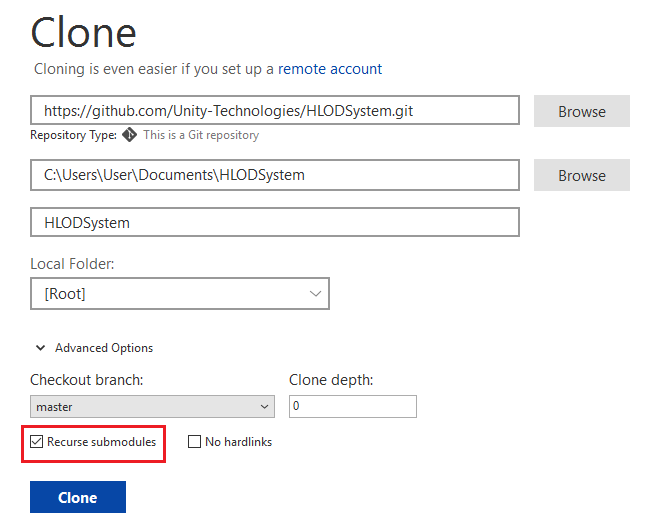
Task: Enable the No hardlinks checkbox
Action: coord(194,442)
